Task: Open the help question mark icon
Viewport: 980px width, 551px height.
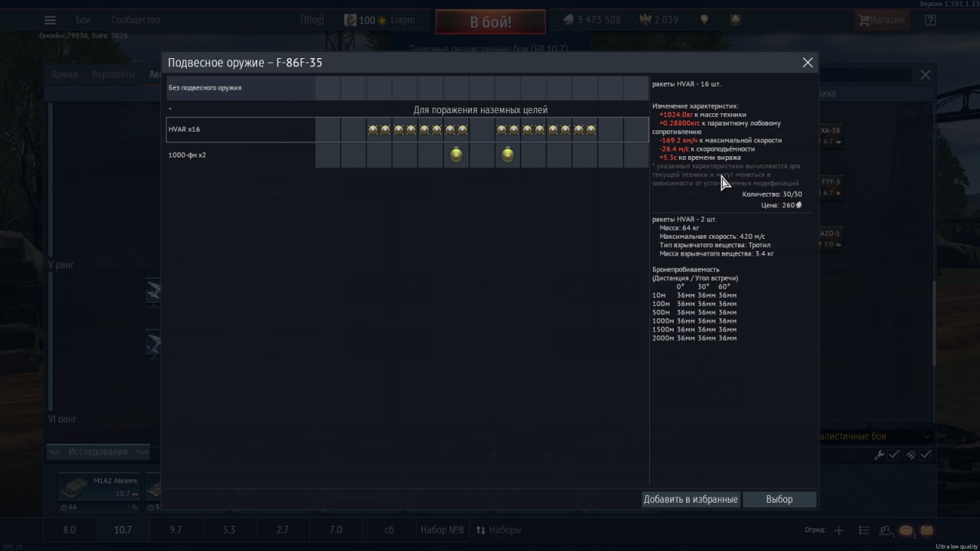Action: (x=931, y=20)
